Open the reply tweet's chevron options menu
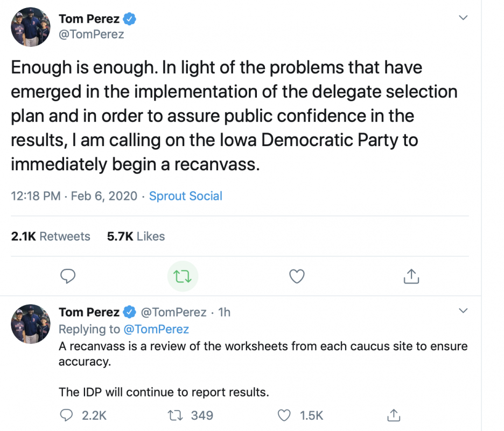This screenshot has height=431, width=504. click(x=463, y=311)
